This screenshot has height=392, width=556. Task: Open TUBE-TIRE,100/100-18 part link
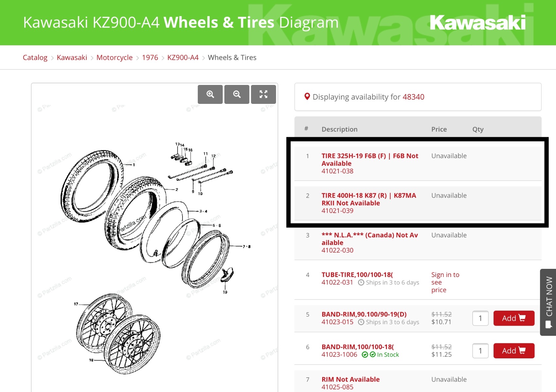click(357, 275)
